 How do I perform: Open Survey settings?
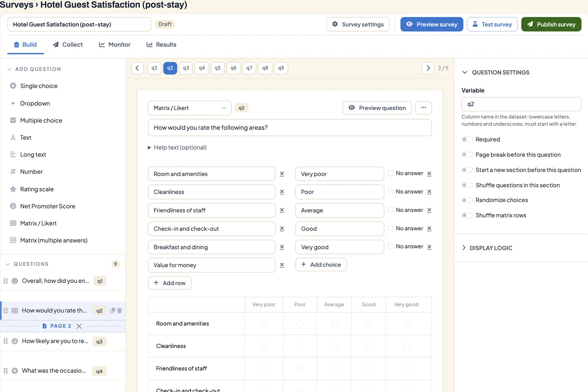coord(358,24)
